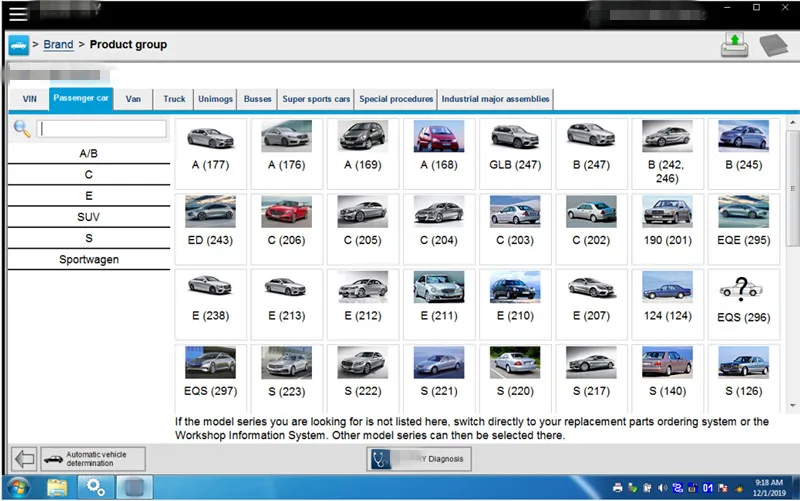The image size is (800, 501).
Task: Select the S (223) model series
Action: pos(287,378)
